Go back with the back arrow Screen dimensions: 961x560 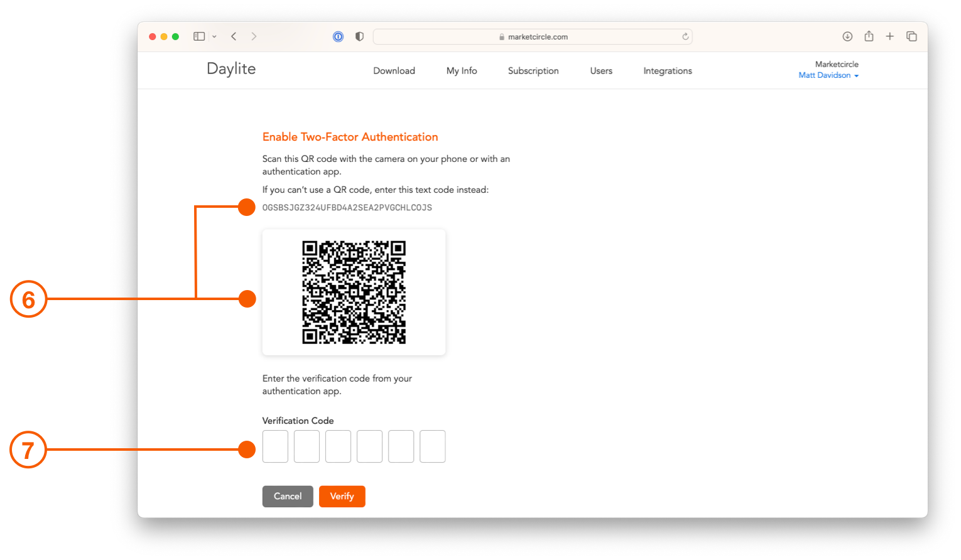[234, 36]
